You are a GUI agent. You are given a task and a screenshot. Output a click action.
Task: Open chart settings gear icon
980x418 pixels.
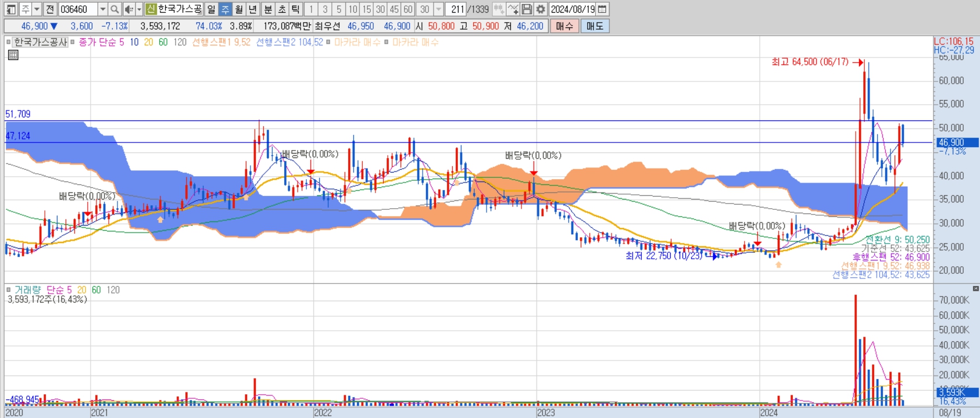[541, 9]
